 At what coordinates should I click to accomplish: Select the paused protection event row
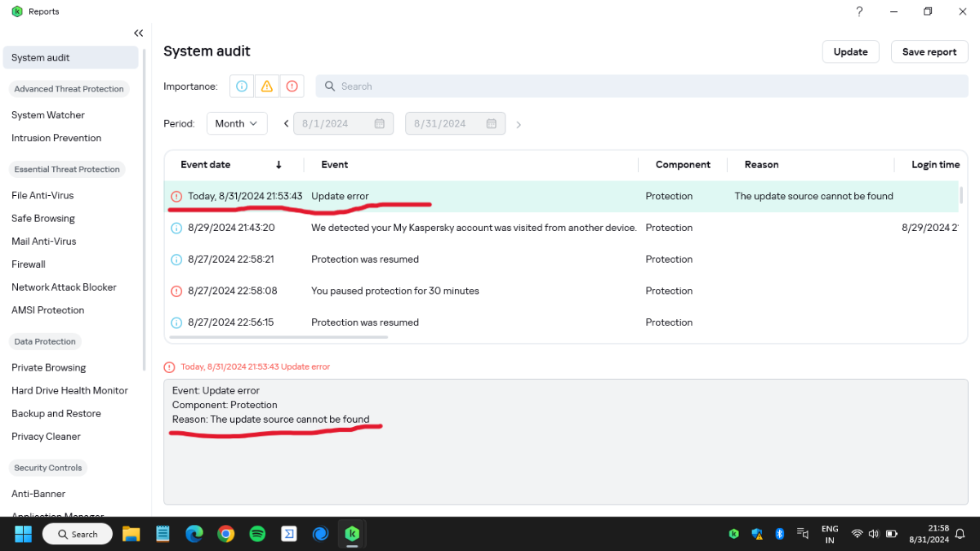[394, 291]
